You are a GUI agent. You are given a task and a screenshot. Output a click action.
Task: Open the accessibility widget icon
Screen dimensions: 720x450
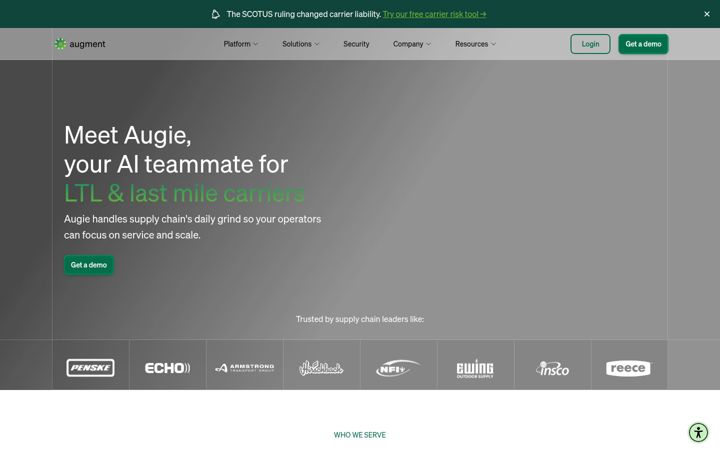coord(698,432)
